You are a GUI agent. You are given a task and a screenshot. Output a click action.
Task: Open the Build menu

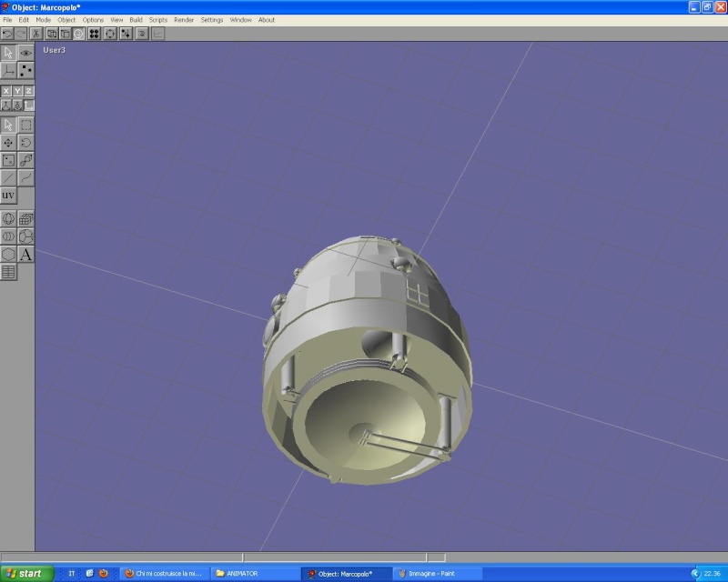[x=136, y=20]
